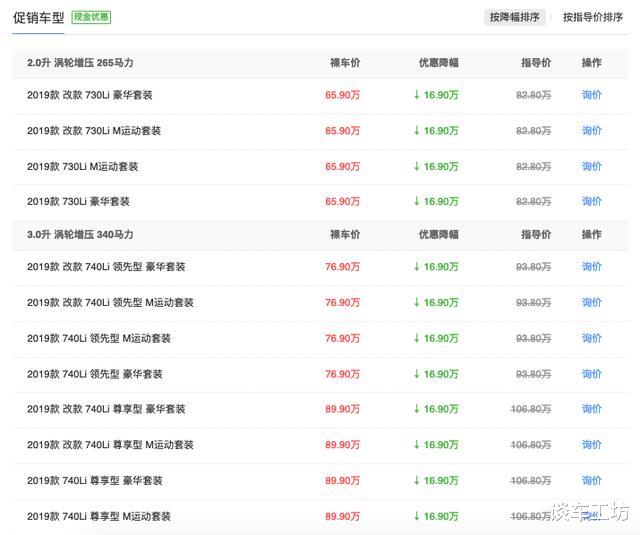Click 89.90万 price of 2019款 改款 740Li 尊享型 豪华套装
The width and height of the screenshot is (640, 535).
coord(342,409)
